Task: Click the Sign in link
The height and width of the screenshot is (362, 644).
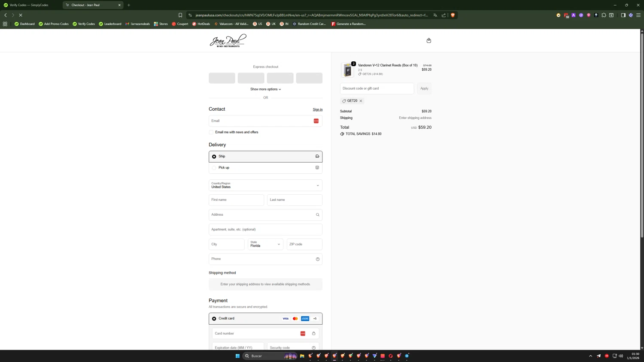Action: pyautogui.click(x=318, y=109)
